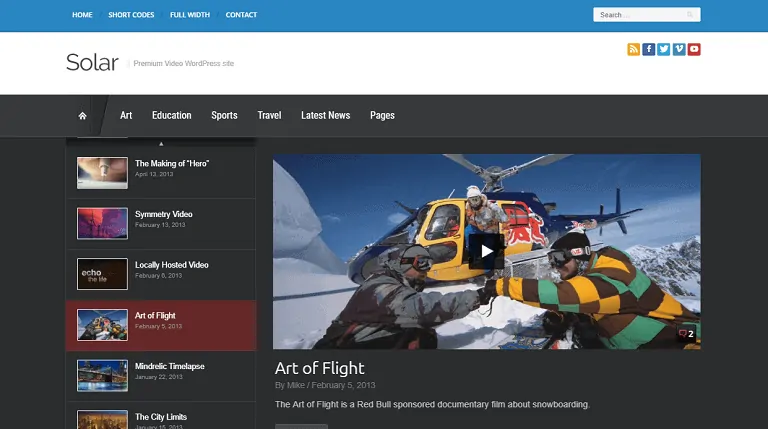Click the April 13, 2013 date
Image resolution: width=768 pixels, height=429 pixels.
tap(154, 174)
